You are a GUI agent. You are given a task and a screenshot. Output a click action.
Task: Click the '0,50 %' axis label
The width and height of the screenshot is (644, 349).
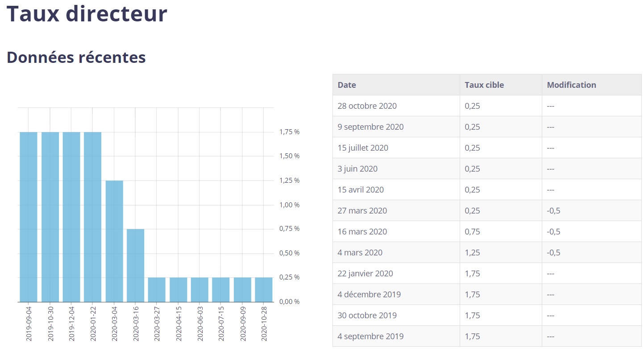pyautogui.click(x=290, y=253)
